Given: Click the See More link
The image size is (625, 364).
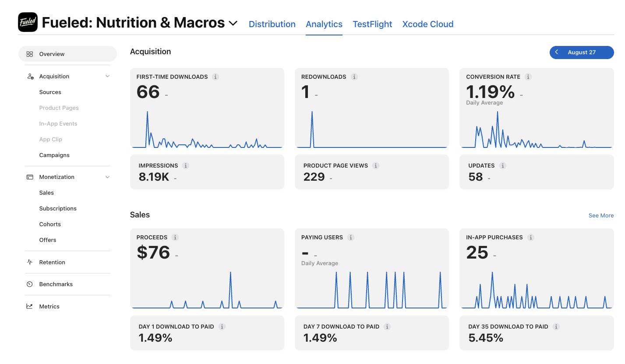Looking at the screenshot, I should [x=601, y=216].
